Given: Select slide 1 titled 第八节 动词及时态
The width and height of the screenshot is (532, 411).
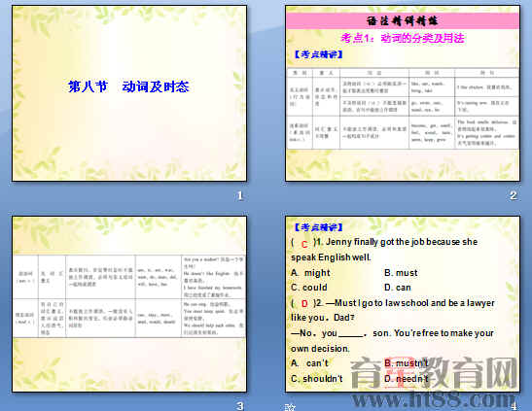Looking at the screenshot, I should click(x=129, y=93).
